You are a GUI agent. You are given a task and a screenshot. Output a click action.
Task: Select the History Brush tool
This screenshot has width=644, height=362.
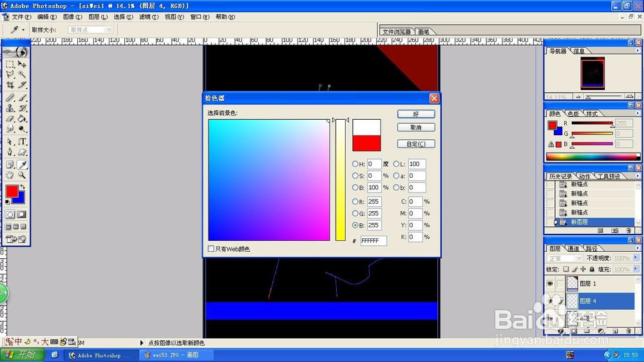(22, 108)
